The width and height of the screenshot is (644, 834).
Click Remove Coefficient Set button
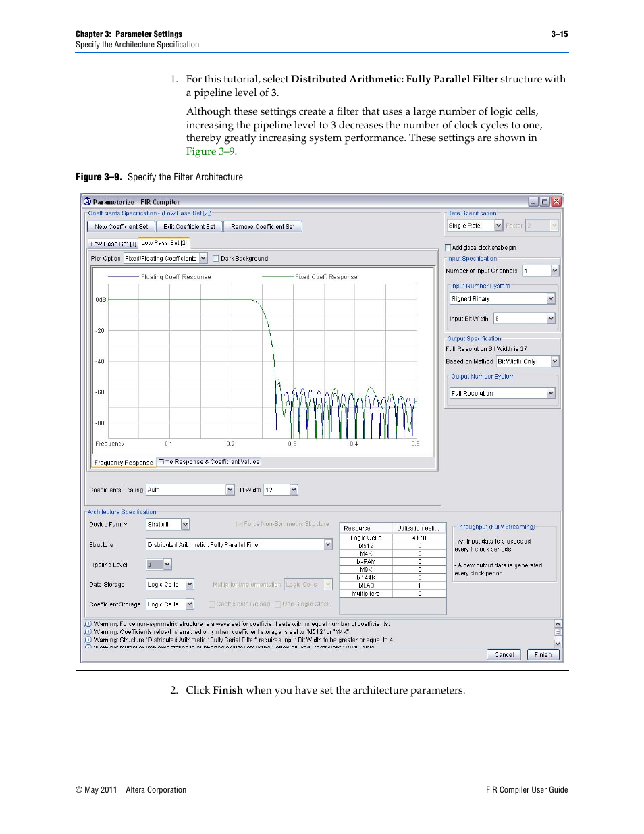point(263,227)
